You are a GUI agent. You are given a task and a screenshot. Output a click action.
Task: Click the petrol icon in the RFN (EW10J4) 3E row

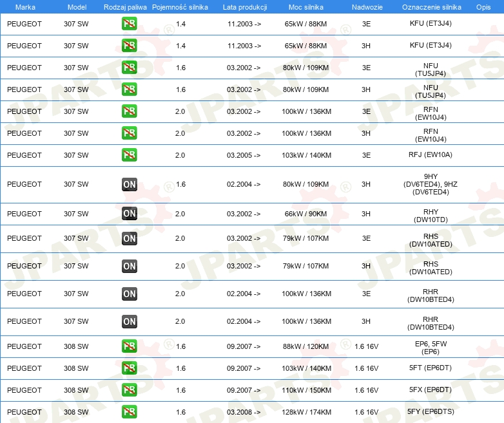tap(129, 111)
